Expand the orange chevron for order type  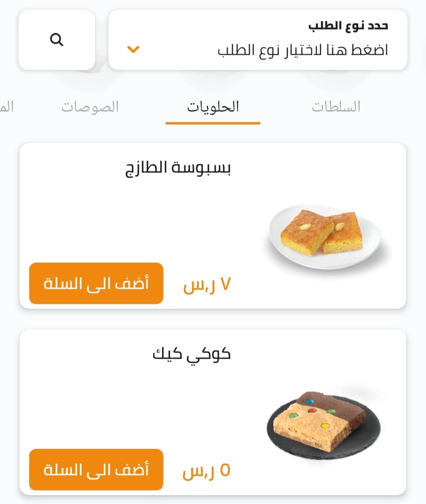click(133, 49)
